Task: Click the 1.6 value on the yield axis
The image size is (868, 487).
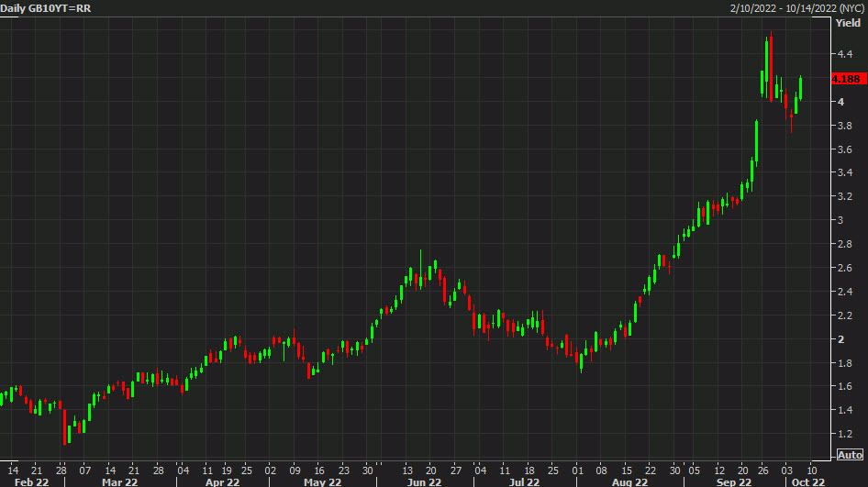Action: pyautogui.click(x=845, y=386)
